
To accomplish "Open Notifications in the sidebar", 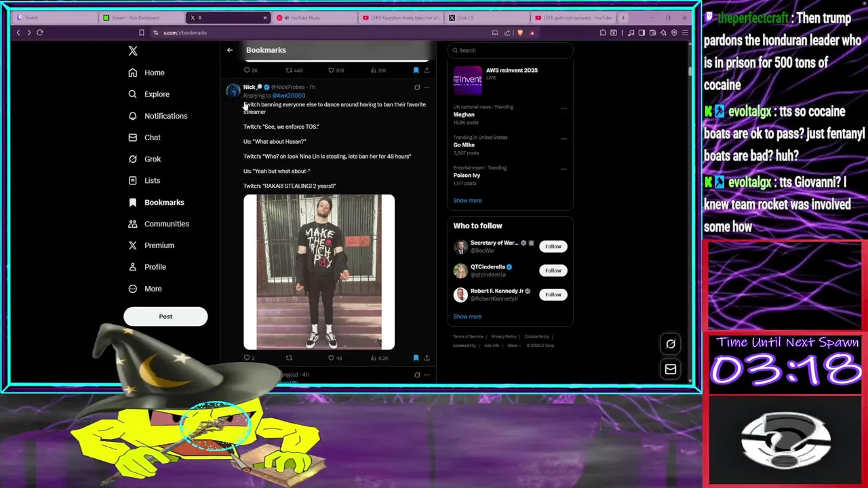I will click(158, 116).
